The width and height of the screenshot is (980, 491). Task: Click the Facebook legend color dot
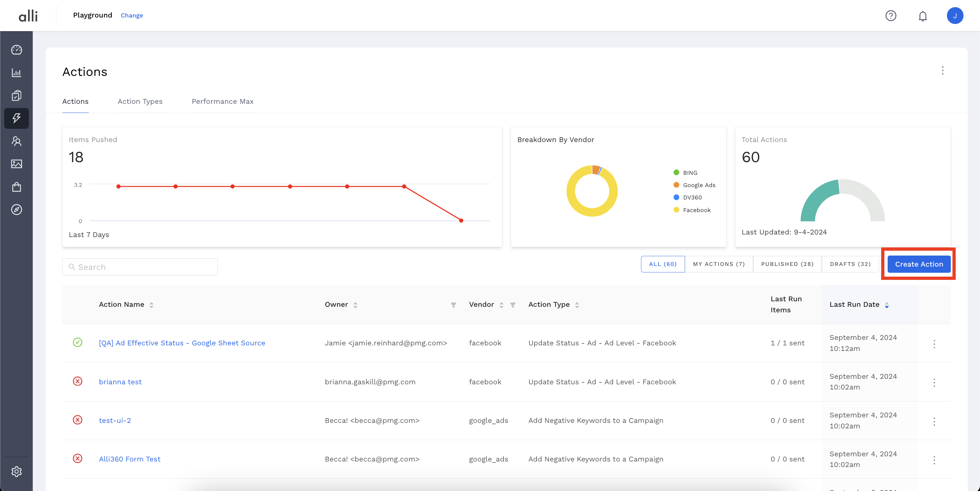[676, 210]
